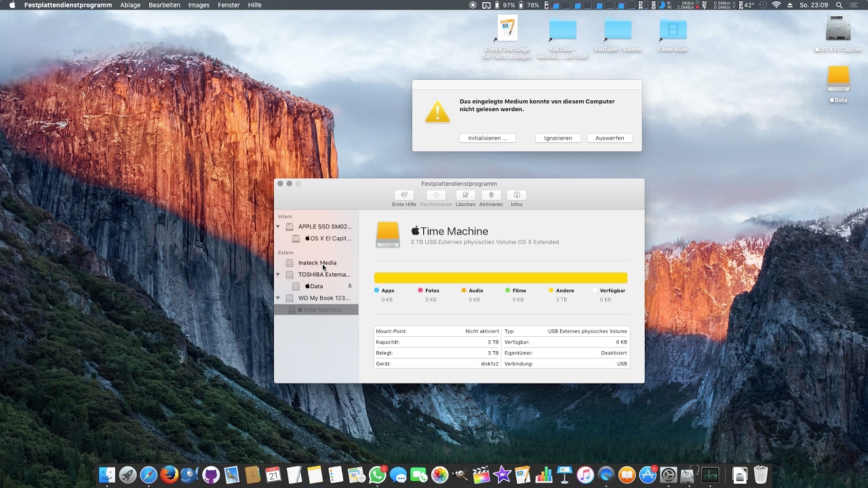Open Messages speech bubbles in the Dock

point(398,475)
